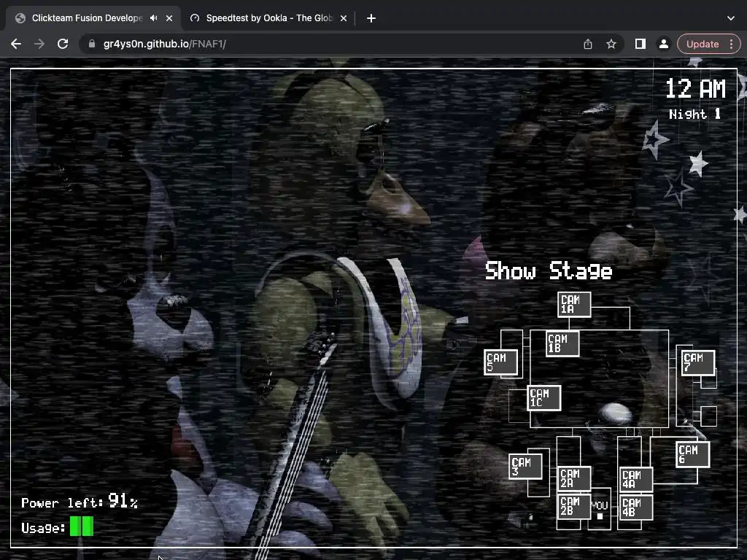
Task: Share this page icon
Action: (x=588, y=44)
